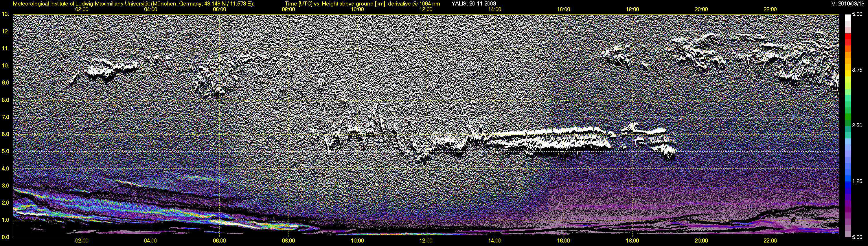868x246 pixels.
Task: Click the '3.0' height axis label
Action: pyautogui.click(x=5, y=186)
